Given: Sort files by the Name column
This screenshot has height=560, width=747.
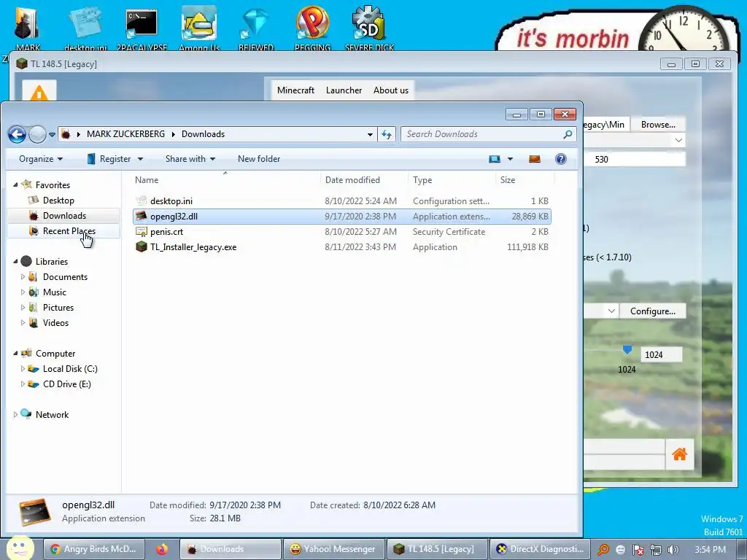Looking at the screenshot, I should pyautogui.click(x=146, y=180).
